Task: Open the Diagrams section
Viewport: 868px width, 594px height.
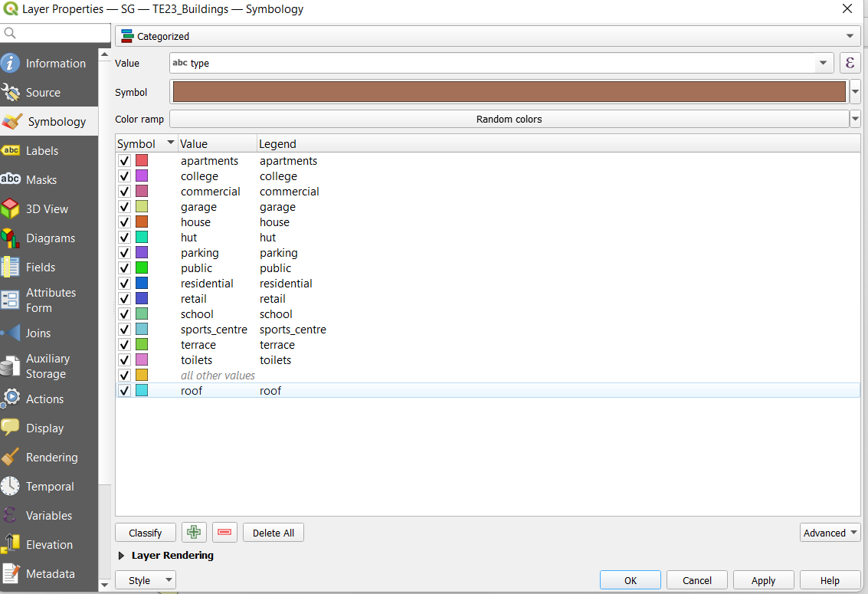Action: [50, 238]
